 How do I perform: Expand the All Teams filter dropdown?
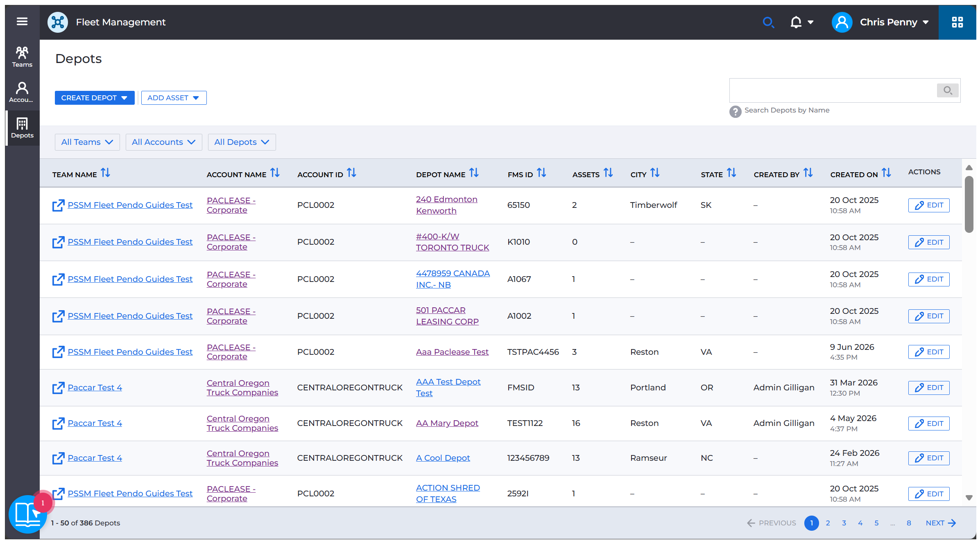pos(87,142)
